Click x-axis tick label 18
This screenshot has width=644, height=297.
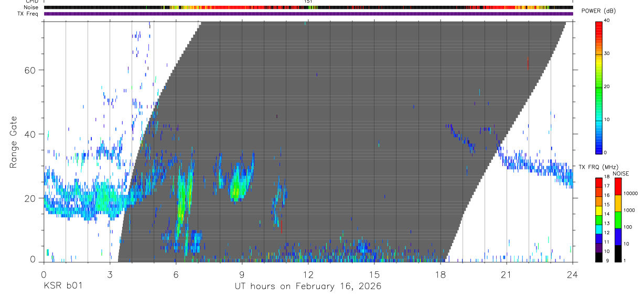440,274
